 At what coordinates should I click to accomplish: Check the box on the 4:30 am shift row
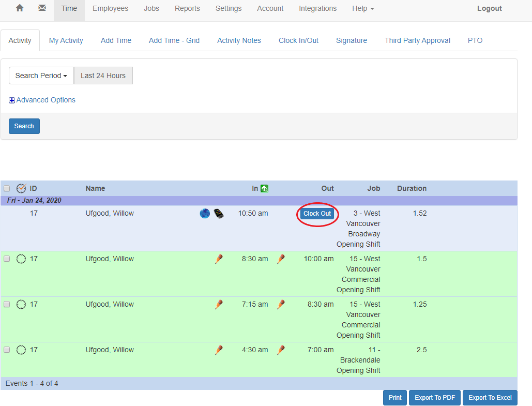tap(7, 350)
